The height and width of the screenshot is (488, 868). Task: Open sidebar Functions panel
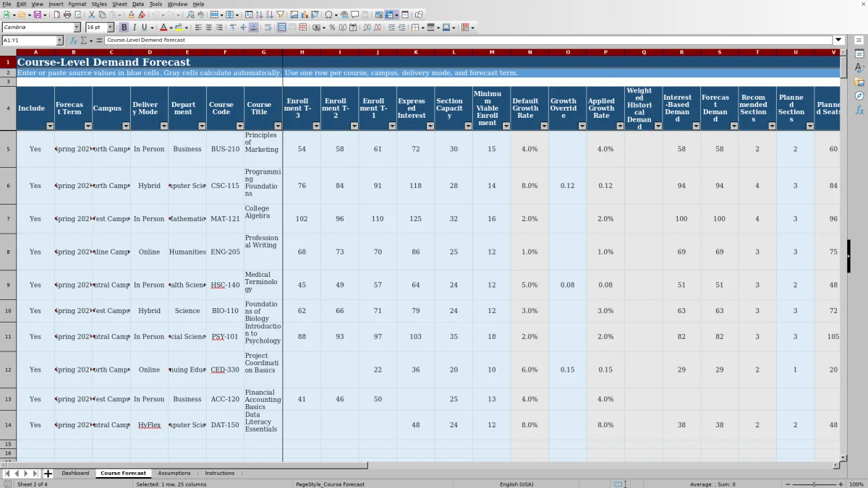859,110
